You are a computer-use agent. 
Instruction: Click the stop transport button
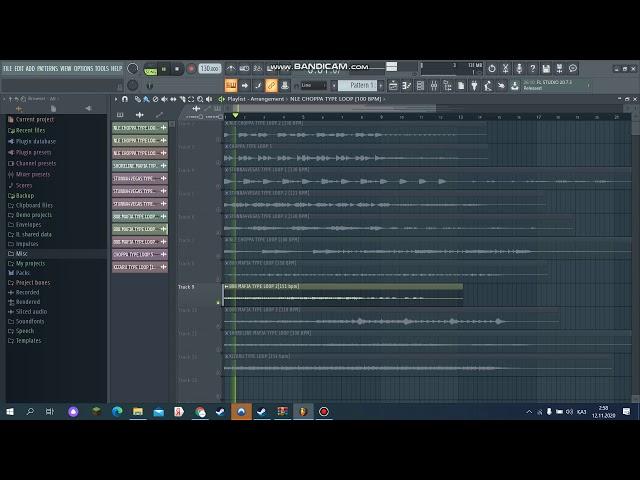coord(177,69)
